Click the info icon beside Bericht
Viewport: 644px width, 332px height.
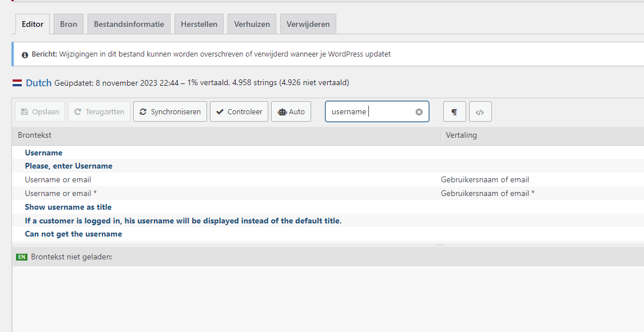pyautogui.click(x=25, y=55)
